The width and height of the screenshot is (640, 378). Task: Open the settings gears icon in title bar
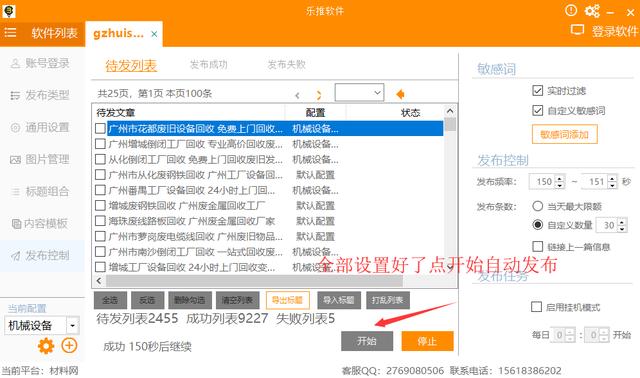(x=592, y=11)
